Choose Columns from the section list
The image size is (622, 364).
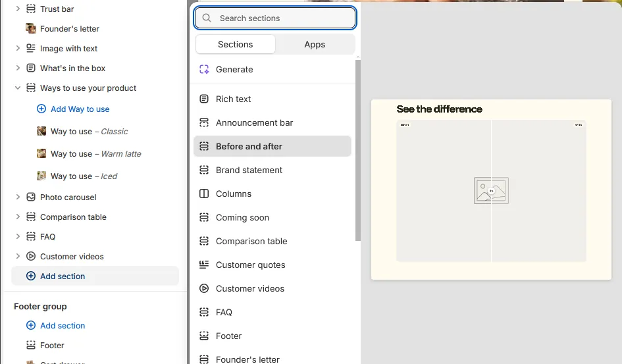[272, 194]
